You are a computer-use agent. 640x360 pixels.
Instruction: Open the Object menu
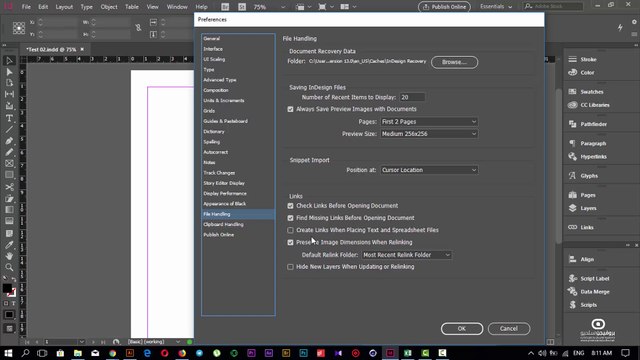point(109,7)
